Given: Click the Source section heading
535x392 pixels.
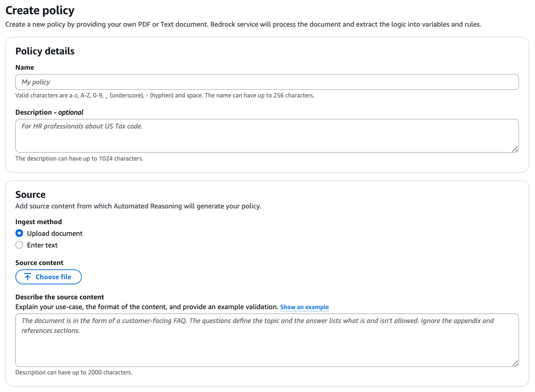Looking at the screenshot, I should click(x=30, y=195).
